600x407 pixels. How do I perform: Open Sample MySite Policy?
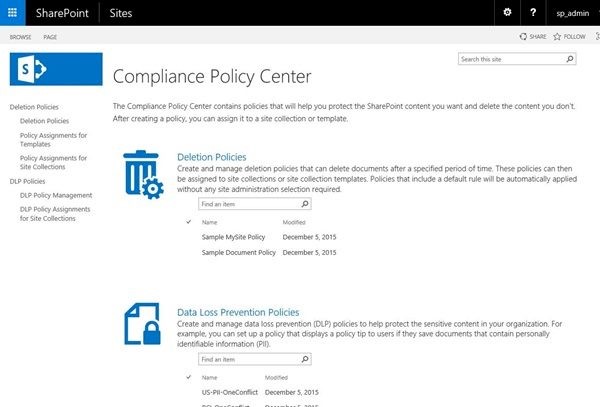pyautogui.click(x=233, y=237)
